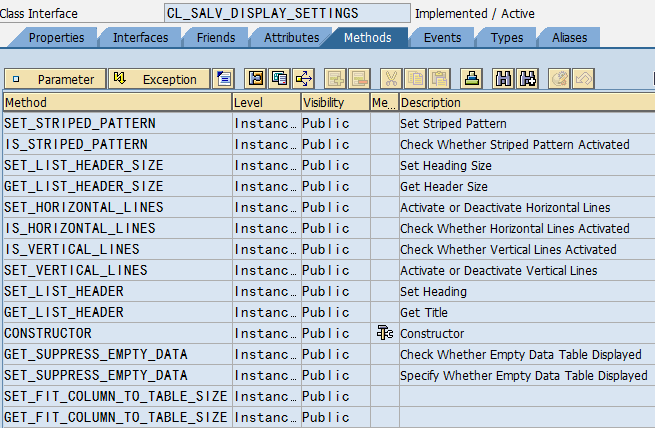The width and height of the screenshot is (655, 429).
Task: Click the Visibility column header
Action: click(335, 102)
